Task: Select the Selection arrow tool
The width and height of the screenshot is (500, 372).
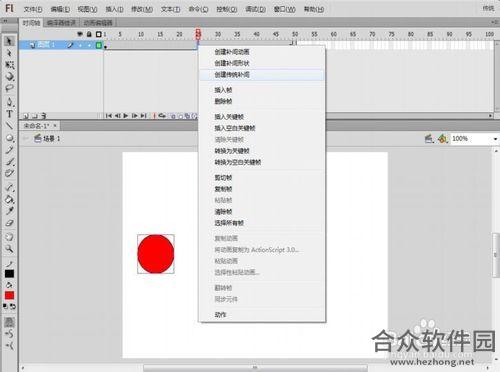Action: pyautogui.click(x=9, y=41)
